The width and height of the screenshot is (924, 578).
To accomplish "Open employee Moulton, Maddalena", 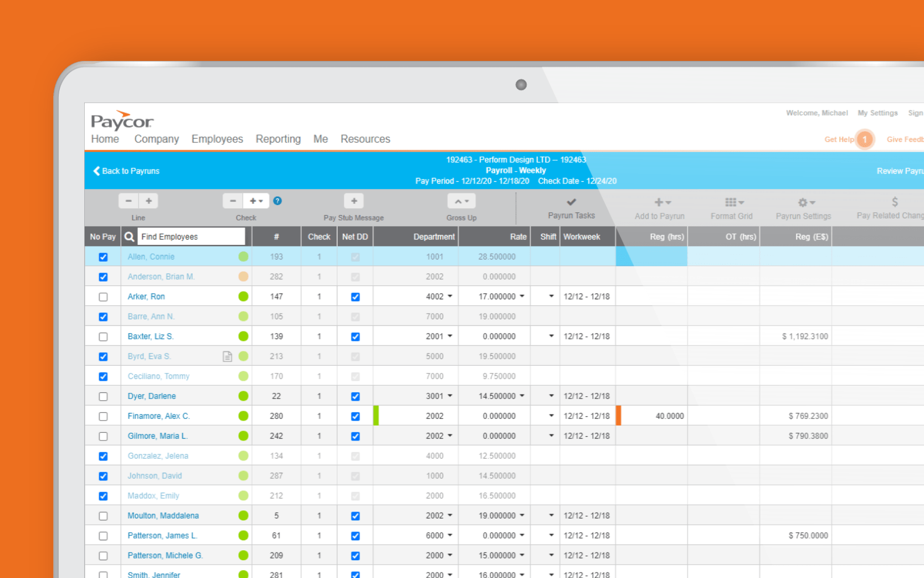I will (x=163, y=516).
